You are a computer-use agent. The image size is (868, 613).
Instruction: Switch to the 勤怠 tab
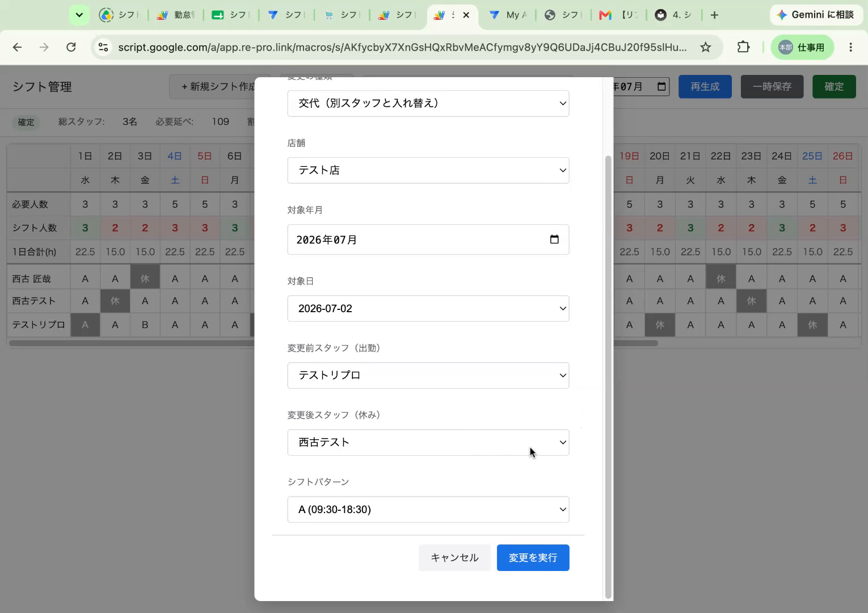[175, 15]
